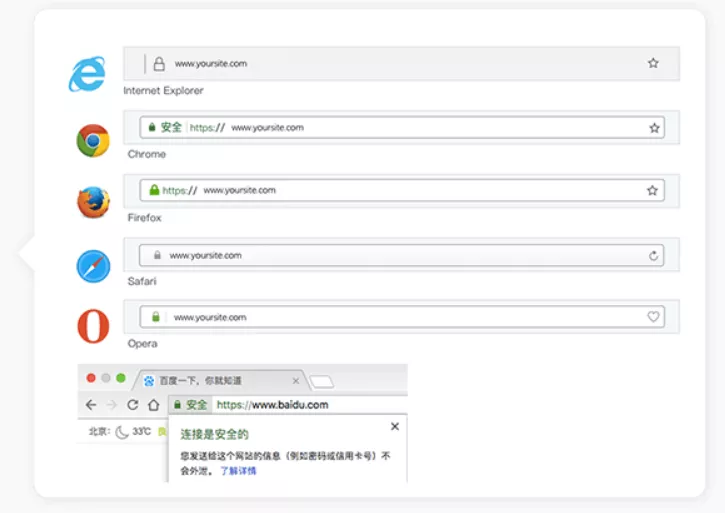Click the Internet Explorer caption

tap(163, 91)
